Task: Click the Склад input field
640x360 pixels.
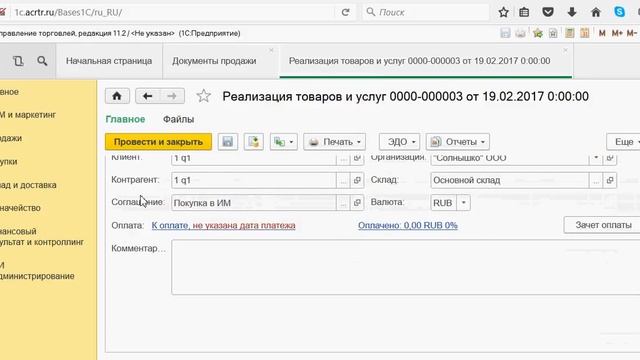Action: pyautogui.click(x=510, y=180)
